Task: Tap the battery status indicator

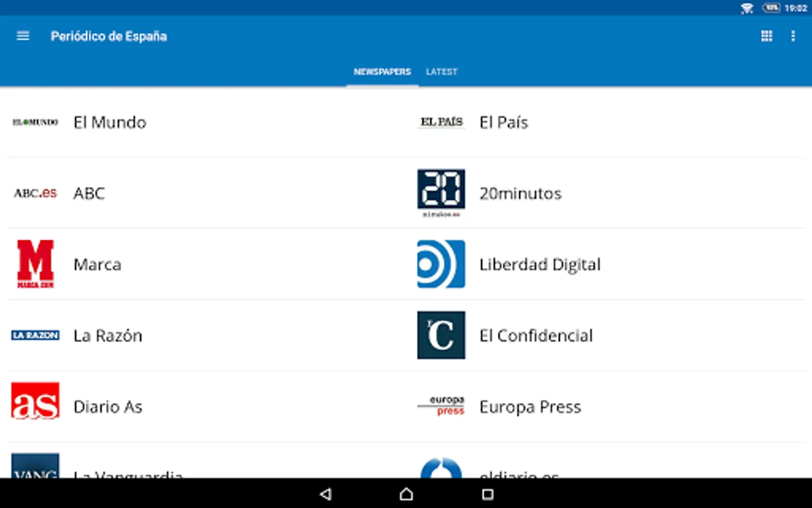Action: (771, 8)
